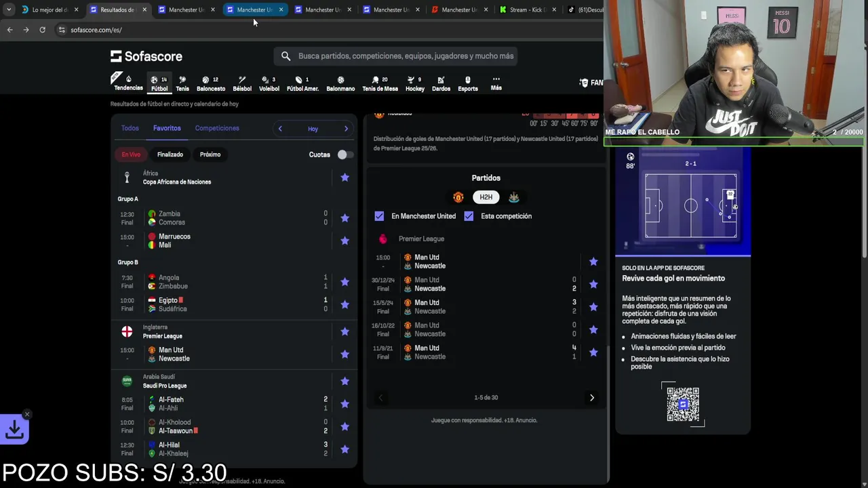Switch to the Todos tab

[130, 128]
